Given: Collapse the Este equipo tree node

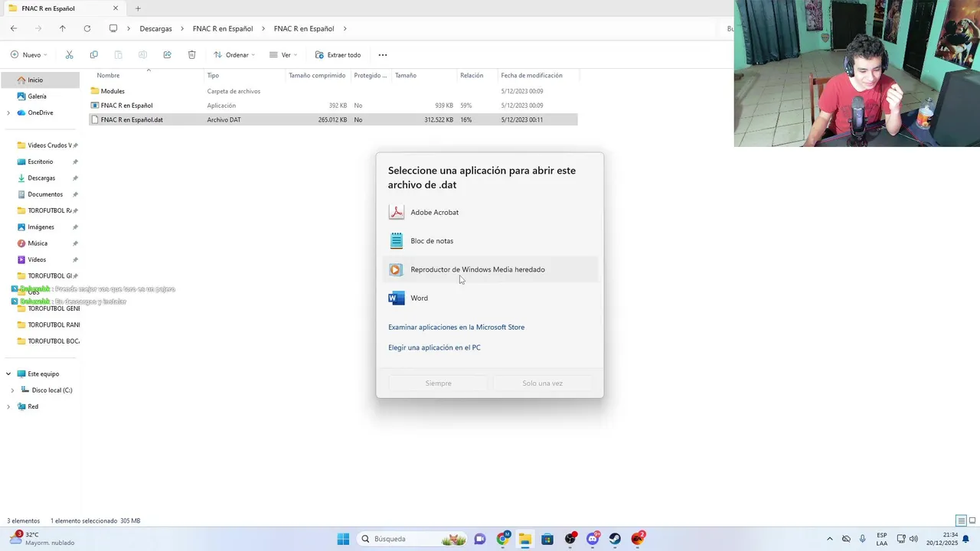Looking at the screenshot, I should tap(8, 374).
